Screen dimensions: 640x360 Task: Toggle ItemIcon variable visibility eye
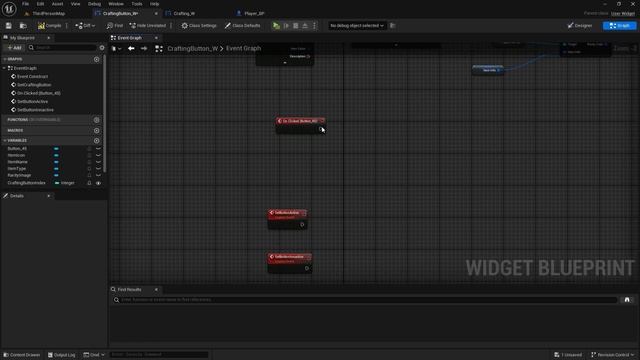pos(98,156)
